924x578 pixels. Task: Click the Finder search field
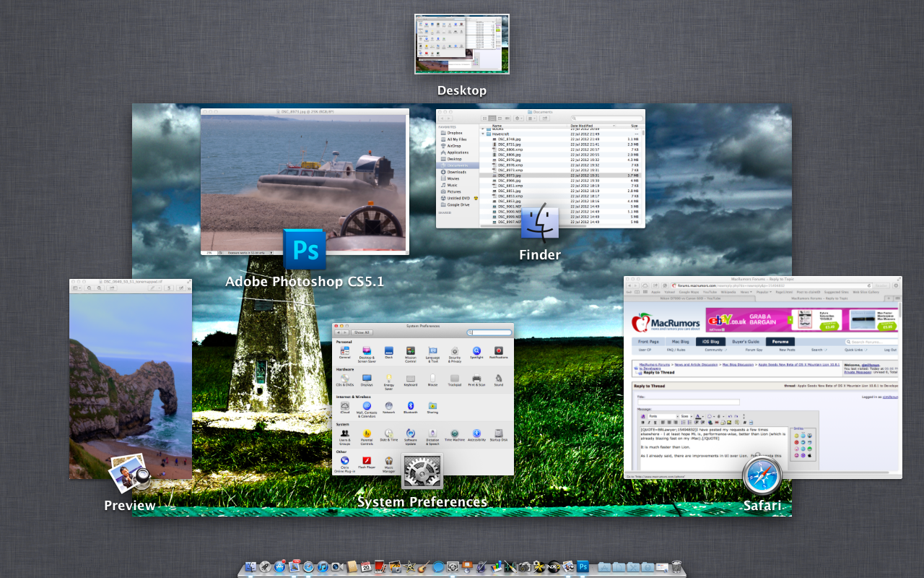click(x=607, y=118)
